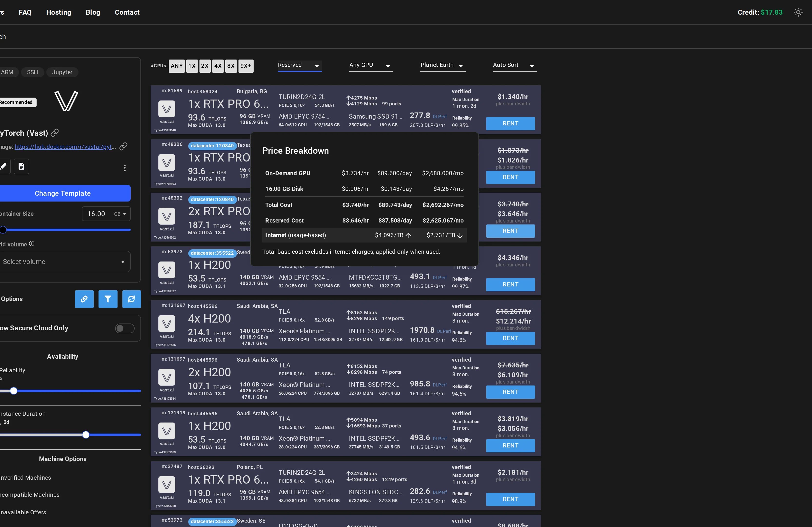This screenshot has width=812, height=527.
Task: Click the 4x H200 offer title
Action: click(209, 318)
